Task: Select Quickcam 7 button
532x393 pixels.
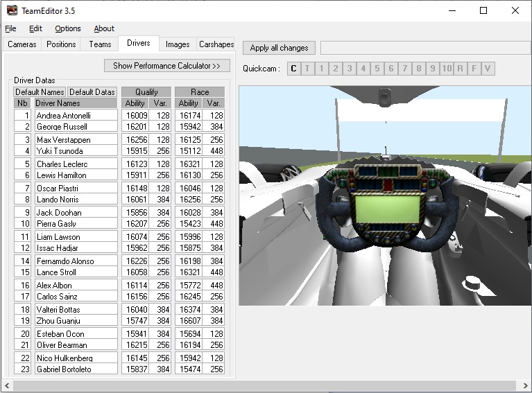Action: pos(405,69)
